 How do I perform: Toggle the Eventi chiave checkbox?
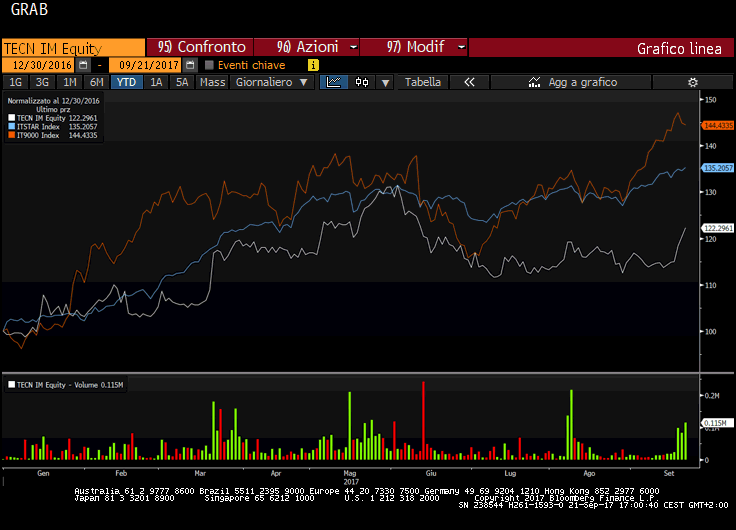click(209, 65)
